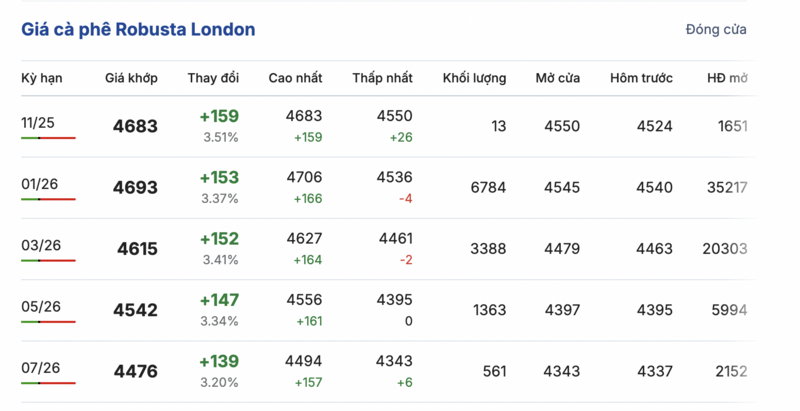800x411 pixels.
Task: Choose the 05/26 contract term
Action: [38, 306]
